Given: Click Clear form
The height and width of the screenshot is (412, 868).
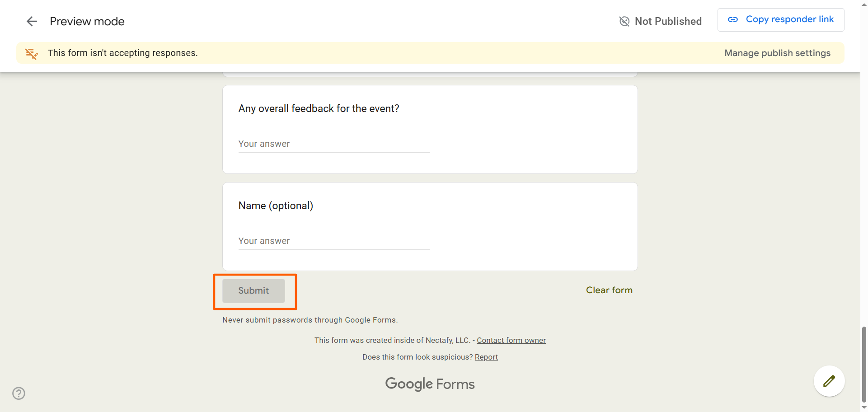Looking at the screenshot, I should [x=609, y=290].
